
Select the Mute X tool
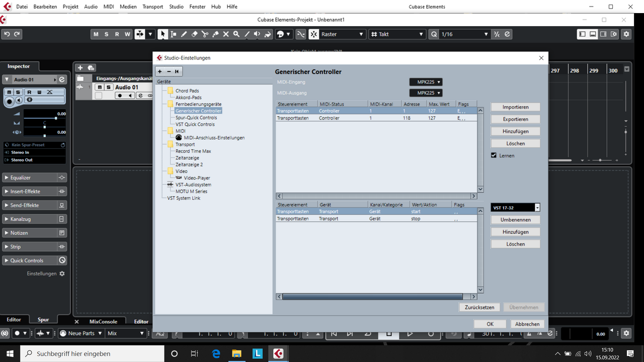(226, 34)
